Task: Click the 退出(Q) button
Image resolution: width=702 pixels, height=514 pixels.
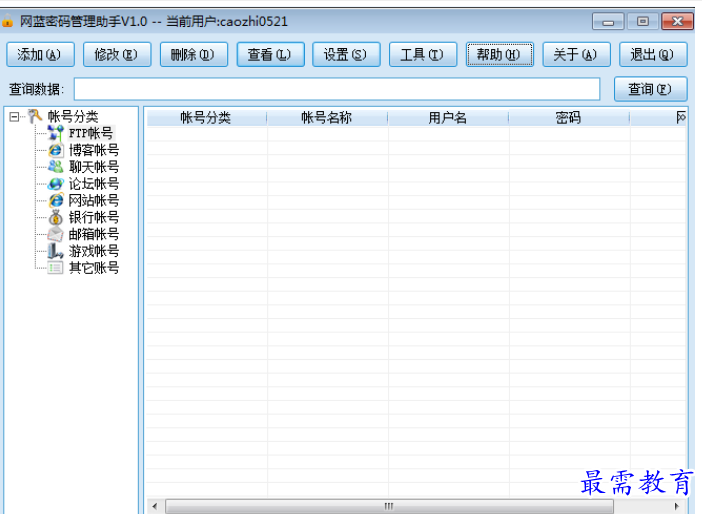Action: (653, 55)
